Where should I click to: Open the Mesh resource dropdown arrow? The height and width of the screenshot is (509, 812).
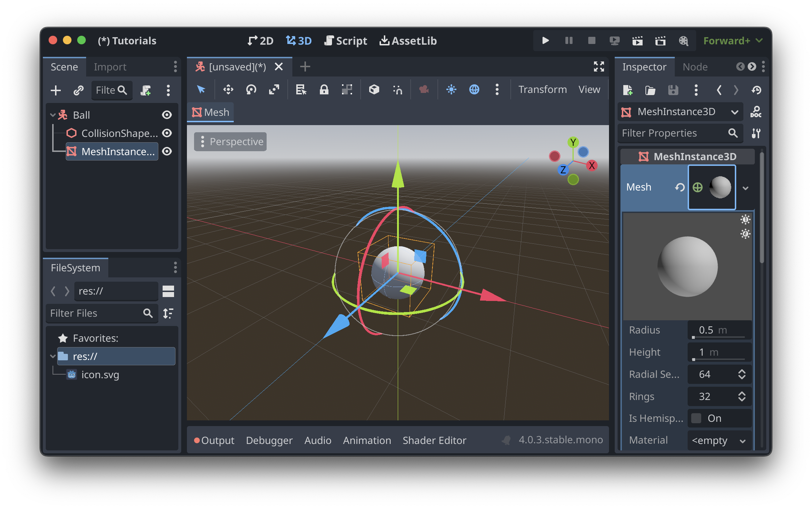(x=746, y=188)
